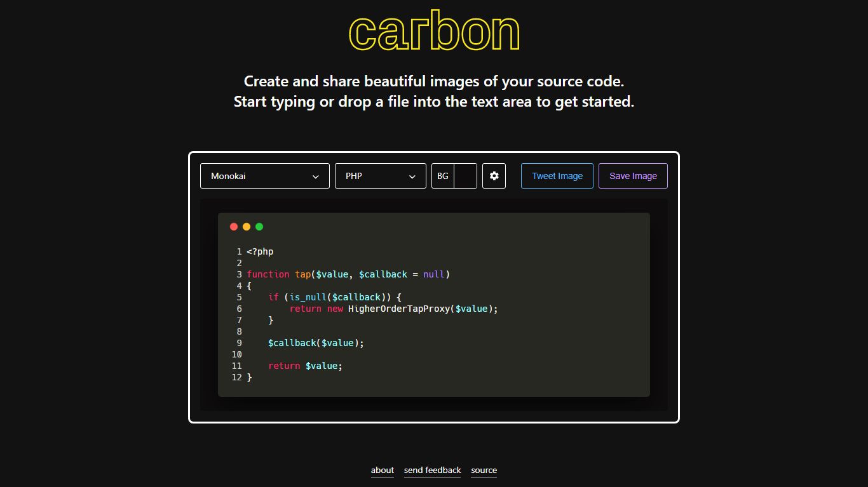Click the Save Image button
The image size is (868, 487).
click(x=633, y=176)
